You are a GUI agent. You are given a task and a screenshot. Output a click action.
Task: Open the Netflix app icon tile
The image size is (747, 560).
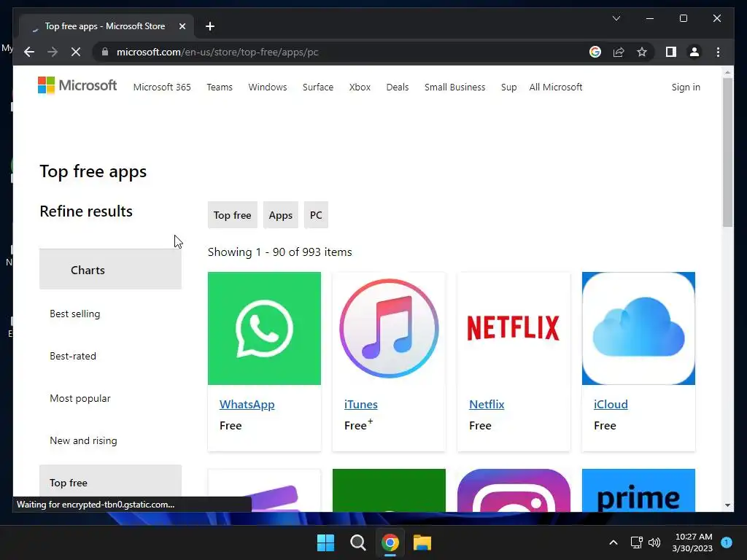514,328
